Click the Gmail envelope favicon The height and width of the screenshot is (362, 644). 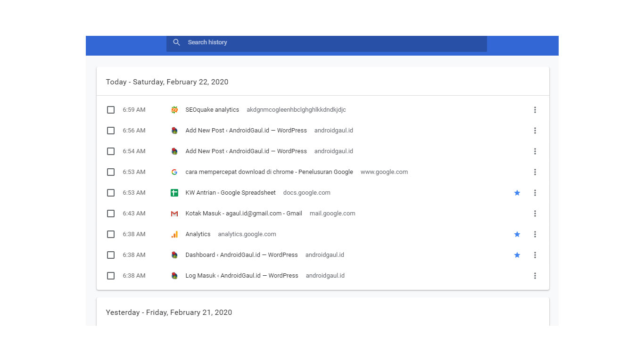[174, 214]
